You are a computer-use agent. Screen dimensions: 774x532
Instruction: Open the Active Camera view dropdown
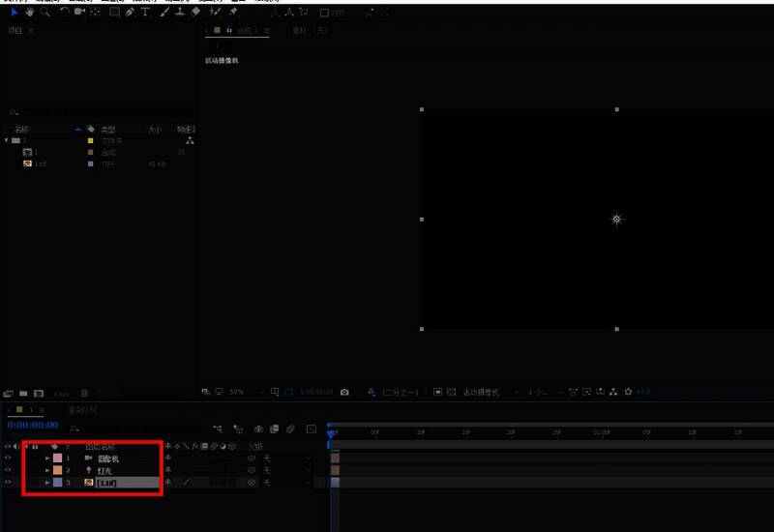tap(491, 393)
